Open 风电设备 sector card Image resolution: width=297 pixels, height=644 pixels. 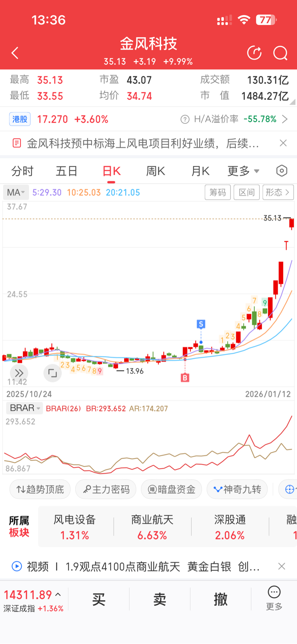(75, 527)
